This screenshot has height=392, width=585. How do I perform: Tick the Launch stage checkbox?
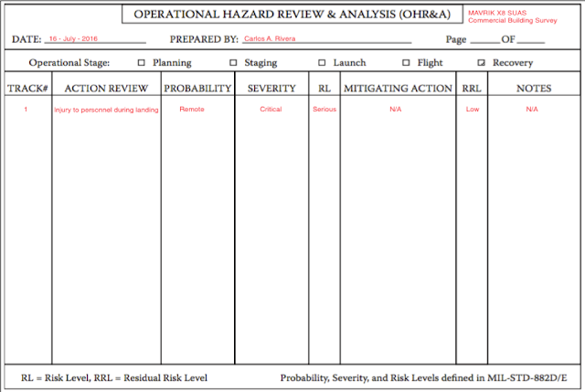[322, 63]
